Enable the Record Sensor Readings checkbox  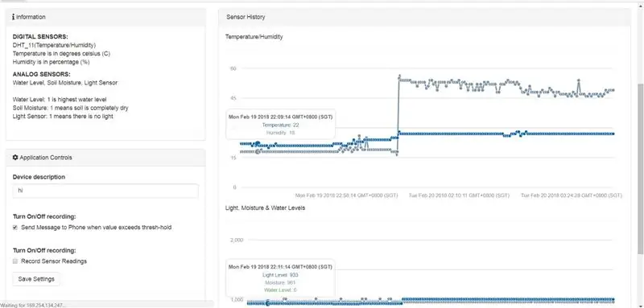click(15, 261)
